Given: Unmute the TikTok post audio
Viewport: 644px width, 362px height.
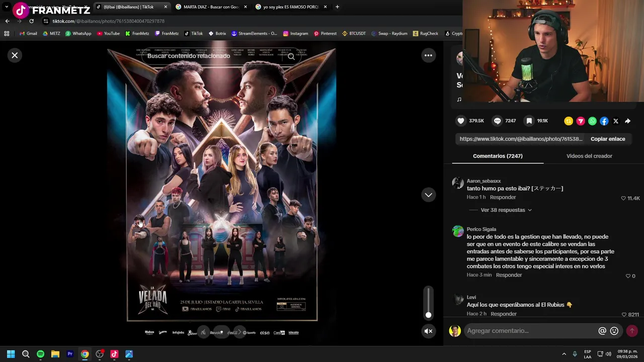Looking at the screenshot, I should pyautogui.click(x=428, y=331).
